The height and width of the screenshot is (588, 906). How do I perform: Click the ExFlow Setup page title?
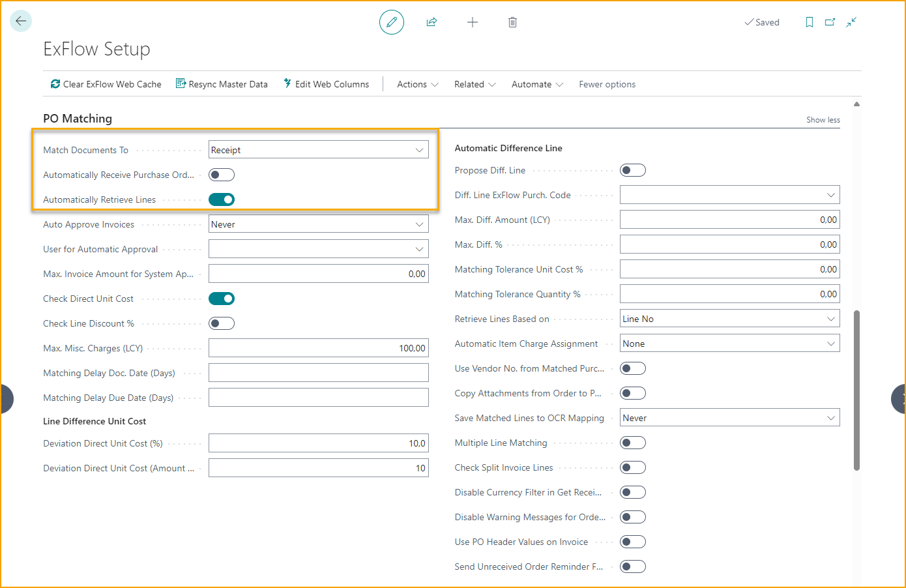[96, 49]
